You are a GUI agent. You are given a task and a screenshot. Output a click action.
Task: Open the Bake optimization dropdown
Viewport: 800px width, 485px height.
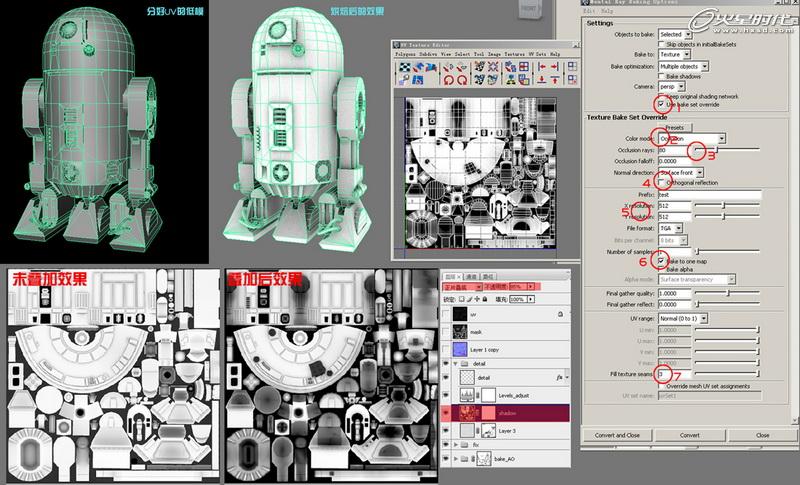[683, 66]
